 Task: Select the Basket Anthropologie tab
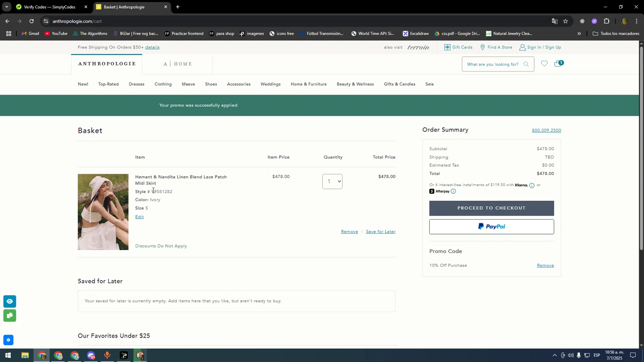point(131,7)
